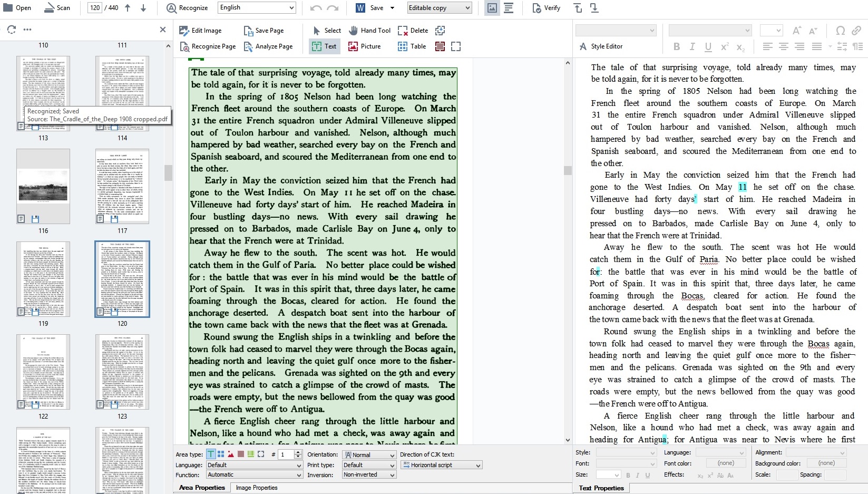The image size is (868, 494).
Task: Click the Picture area tool
Action: [365, 46]
